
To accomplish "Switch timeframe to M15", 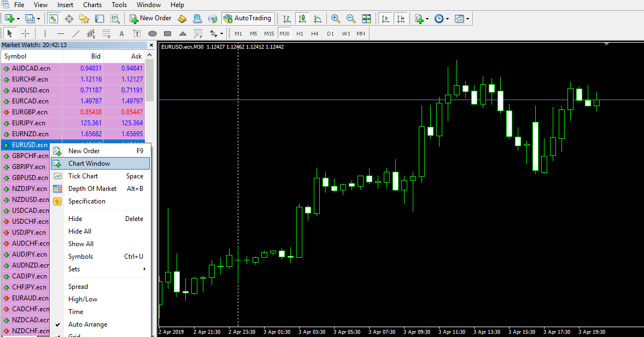I will (x=269, y=34).
